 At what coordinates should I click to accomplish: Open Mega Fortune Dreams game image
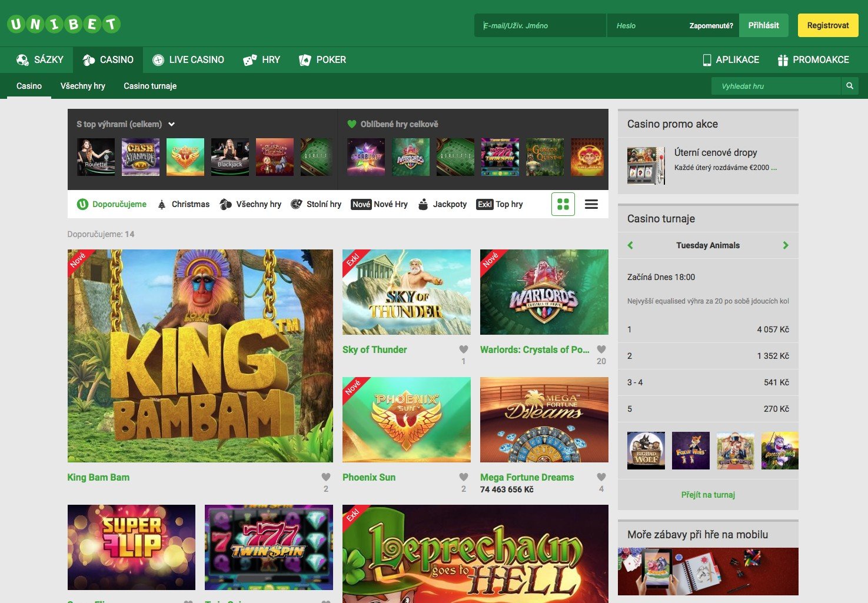[544, 419]
